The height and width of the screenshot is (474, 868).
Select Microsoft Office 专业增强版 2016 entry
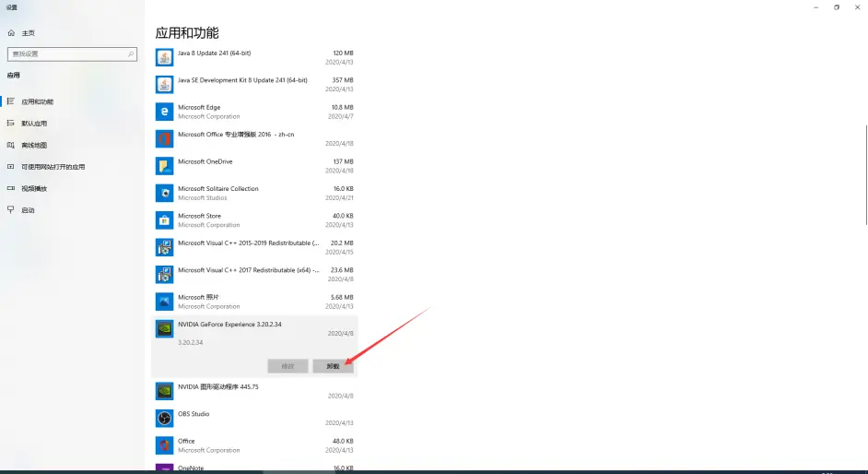pyautogui.click(x=254, y=139)
